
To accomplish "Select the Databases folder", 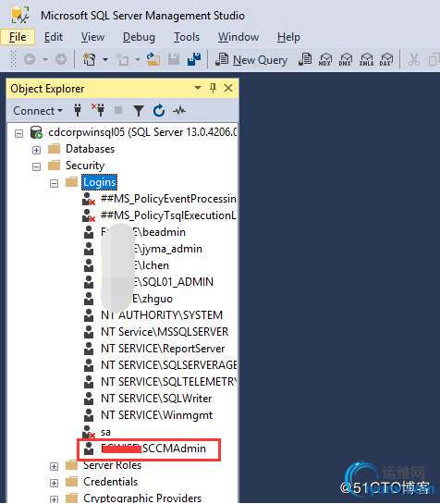I will point(90,149).
